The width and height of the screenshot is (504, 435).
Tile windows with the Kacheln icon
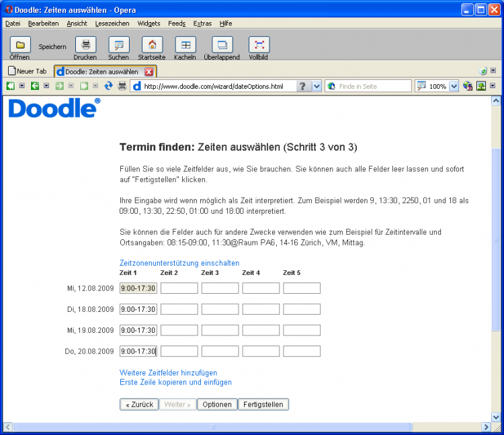pyautogui.click(x=185, y=44)
